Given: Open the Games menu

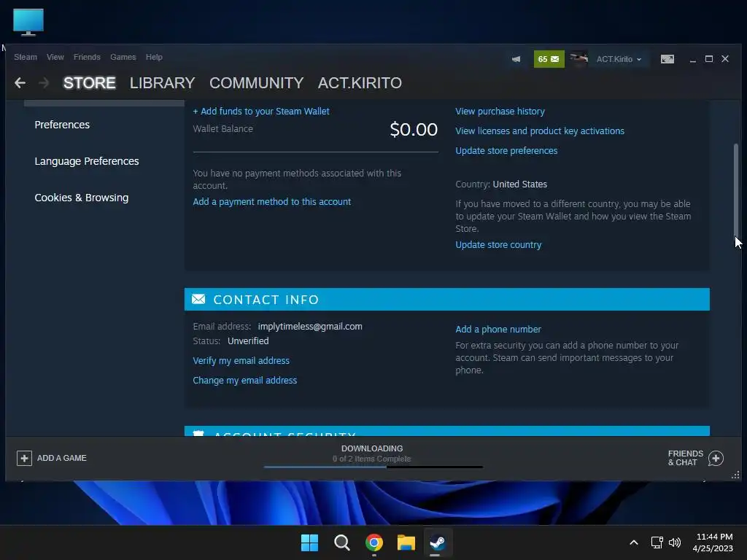Looking at the screenshot, I should pyautogui.click(x=123, y=57).
